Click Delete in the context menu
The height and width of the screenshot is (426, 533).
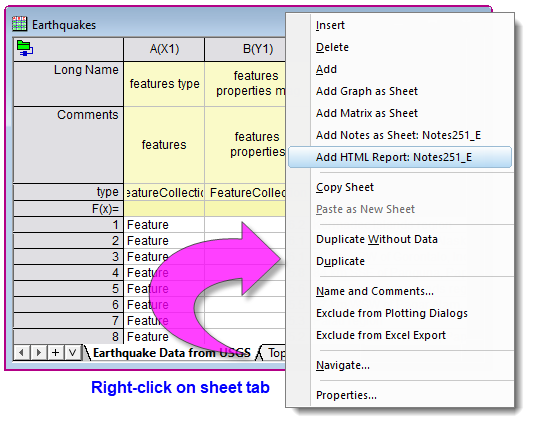[x=332, y=47]
